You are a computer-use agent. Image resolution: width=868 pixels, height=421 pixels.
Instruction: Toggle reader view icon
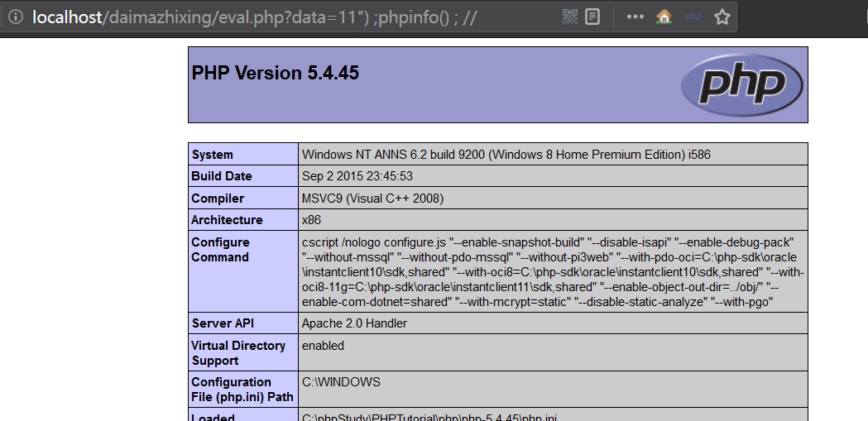tap(592, 17)
